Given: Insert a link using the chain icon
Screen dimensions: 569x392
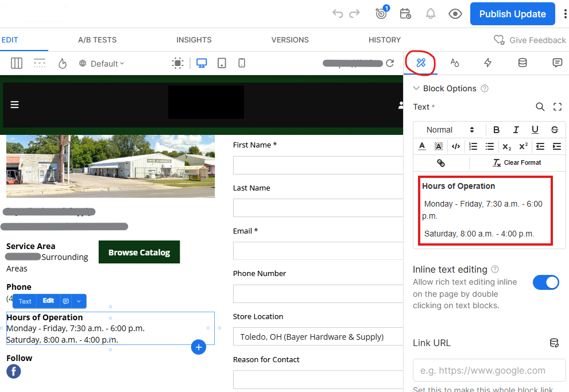Looking at the screenshot, I should pyautogui.click(x=441, y=163).
